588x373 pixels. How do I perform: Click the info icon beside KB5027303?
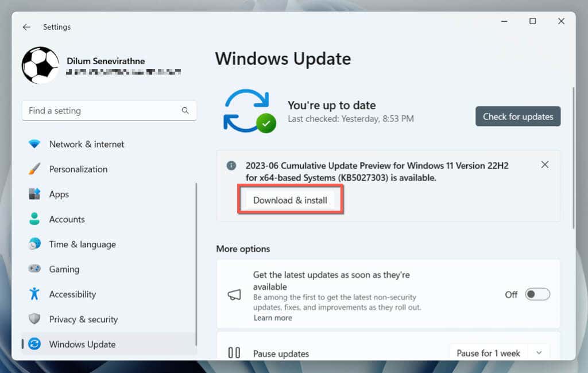[231, 165]
